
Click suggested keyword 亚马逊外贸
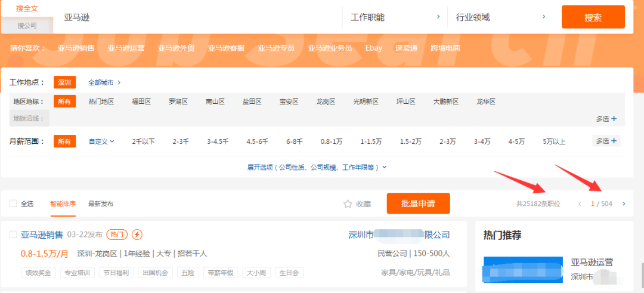(x=176, y=48)
